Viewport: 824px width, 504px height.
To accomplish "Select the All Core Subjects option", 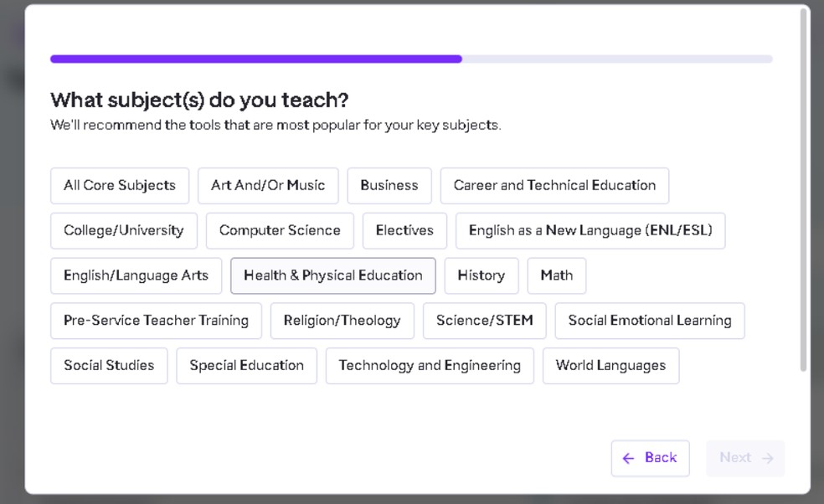I will 120,186.
